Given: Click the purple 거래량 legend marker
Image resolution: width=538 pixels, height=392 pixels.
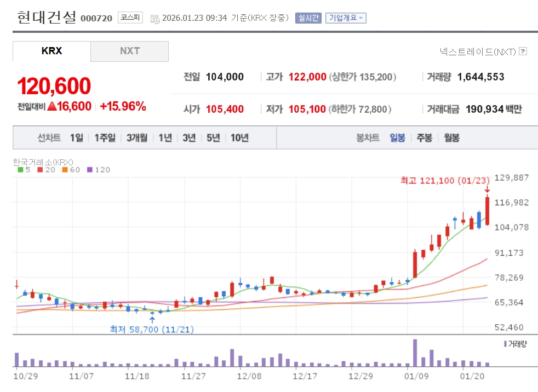Looking at the screenshot, I should (505, 344).
